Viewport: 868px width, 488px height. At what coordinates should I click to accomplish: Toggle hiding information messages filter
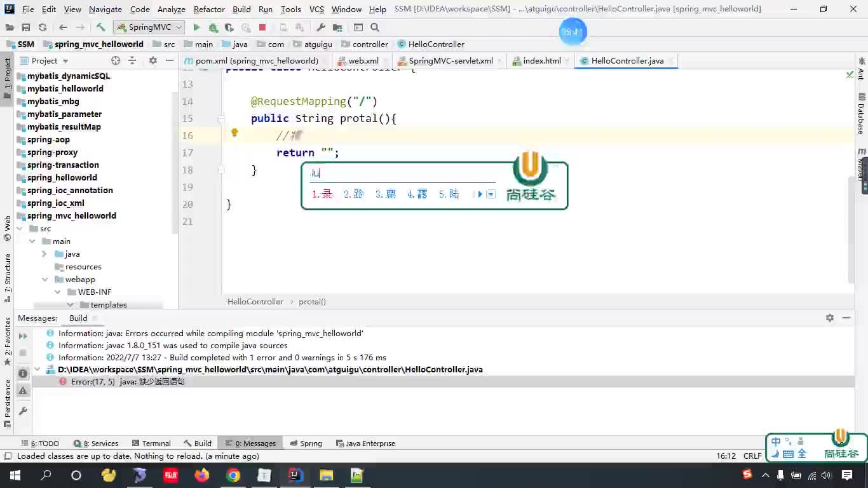point(23,374)
